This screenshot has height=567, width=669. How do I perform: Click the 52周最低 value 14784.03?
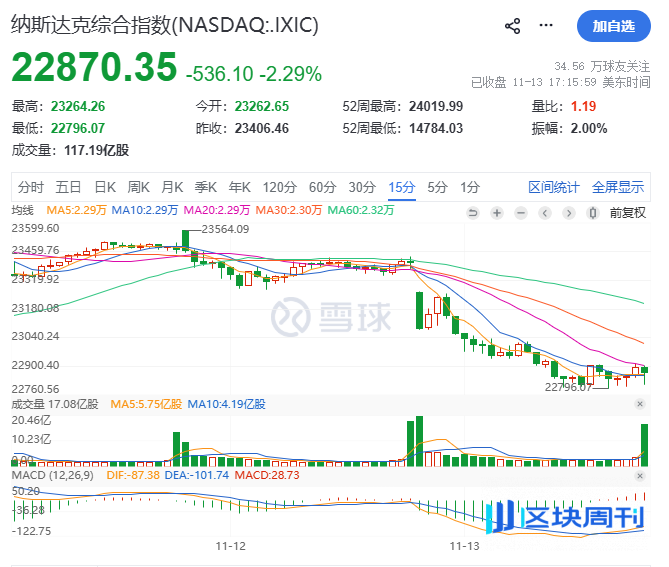(436, 128)
